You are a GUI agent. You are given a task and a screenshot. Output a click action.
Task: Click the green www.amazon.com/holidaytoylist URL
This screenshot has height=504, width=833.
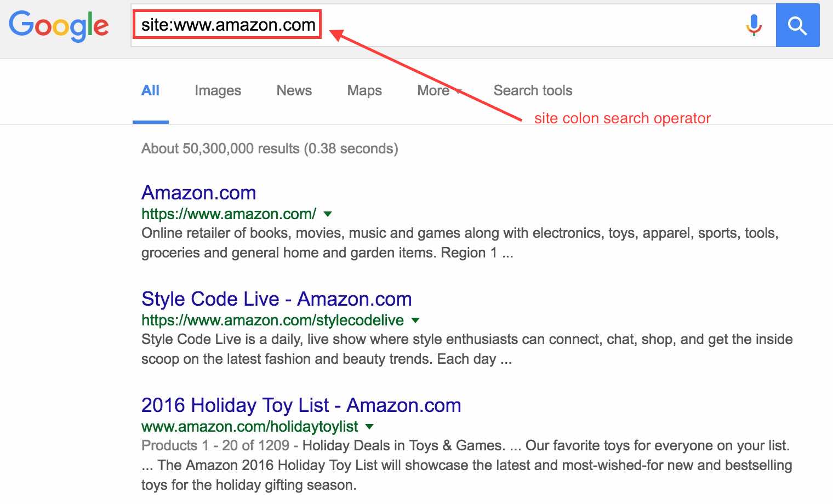249,426
